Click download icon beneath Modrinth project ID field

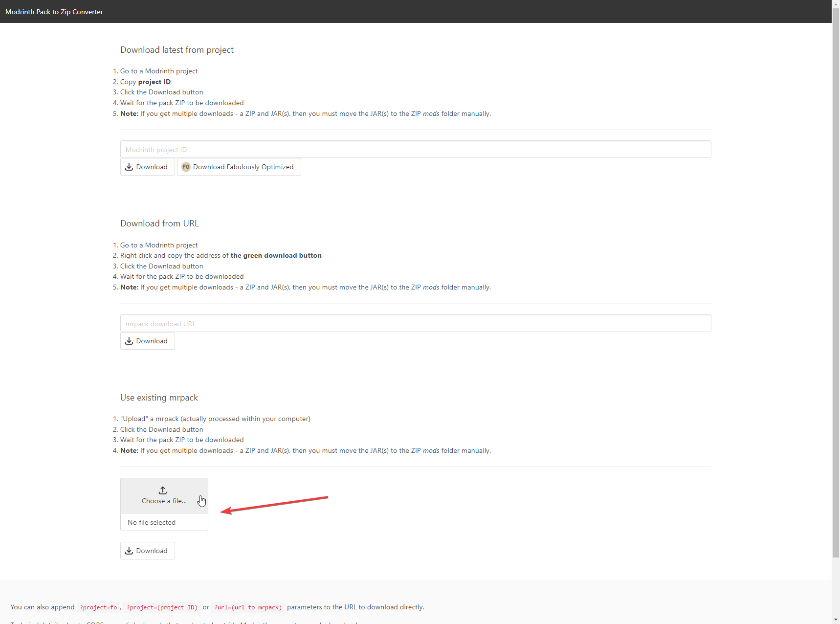pos(129,167)
